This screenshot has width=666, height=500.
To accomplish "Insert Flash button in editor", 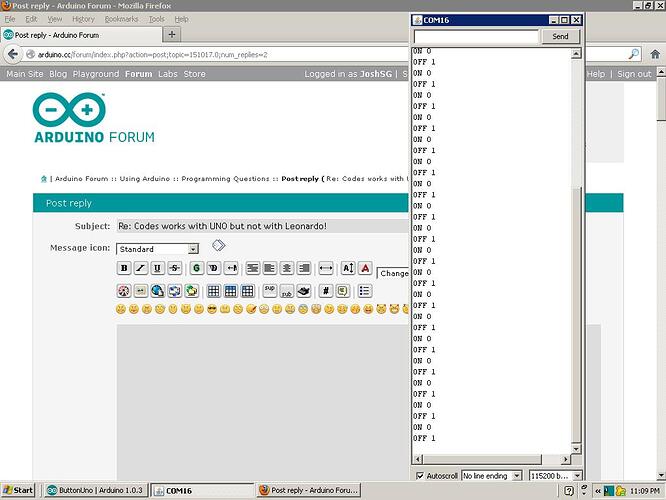I will (124, 291).
